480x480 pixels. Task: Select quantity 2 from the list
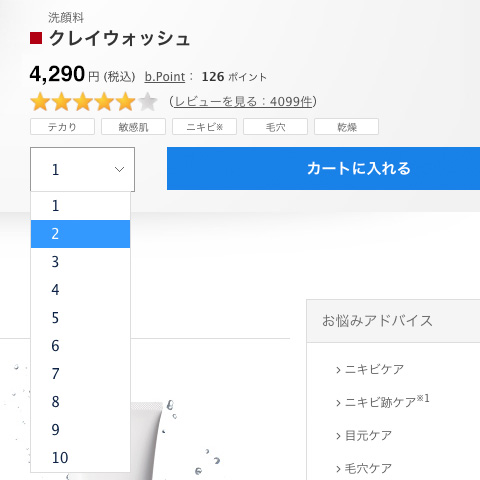pyautogui.click(x=80, y=234)
